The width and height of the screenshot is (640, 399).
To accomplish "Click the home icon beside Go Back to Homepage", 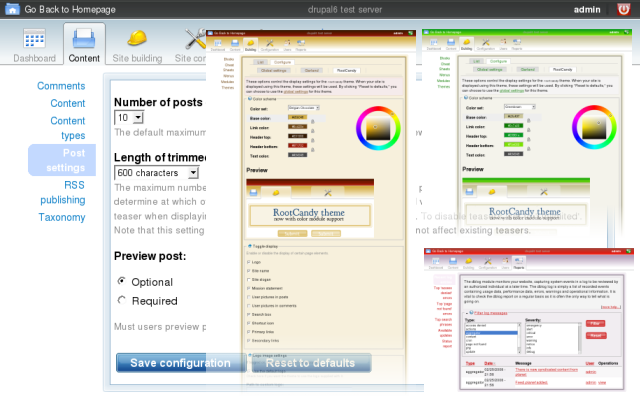I will pos(12,9).
